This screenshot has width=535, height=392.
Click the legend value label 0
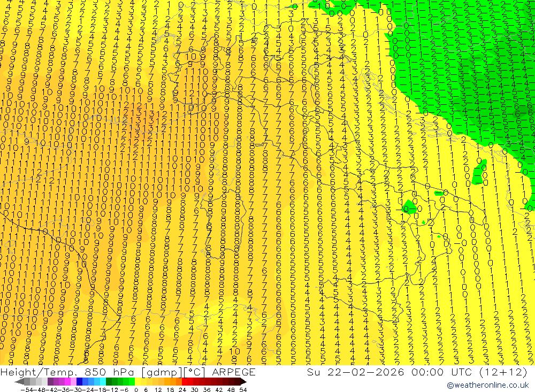click(136, 390)
